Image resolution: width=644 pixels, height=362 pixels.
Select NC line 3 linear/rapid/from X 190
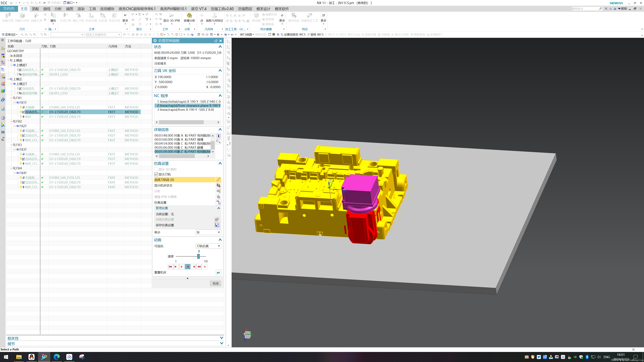pos(185,110)
